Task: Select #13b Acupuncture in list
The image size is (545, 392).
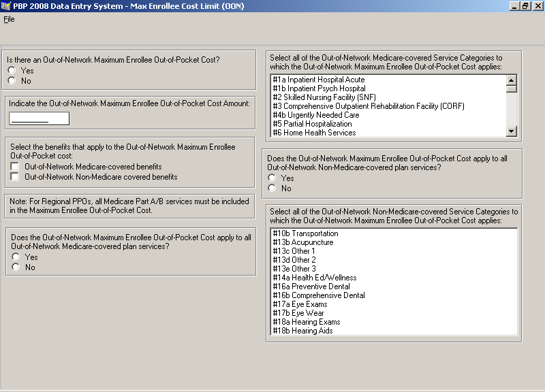Action: click(x=394, y=242)
